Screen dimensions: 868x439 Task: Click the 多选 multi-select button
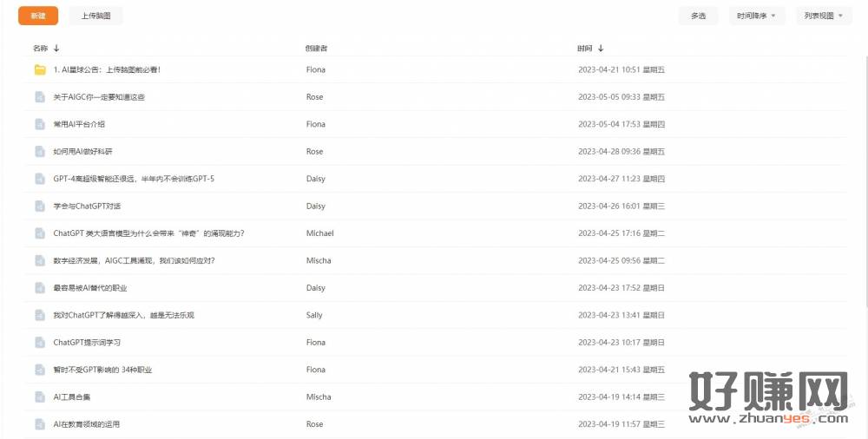pyautogui.click(x=698, y=16)
